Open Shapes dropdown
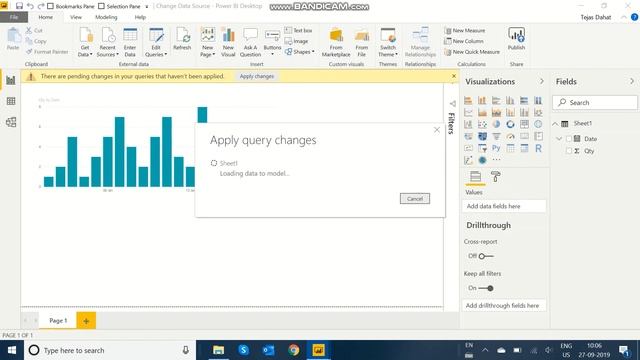 [300, 52]
